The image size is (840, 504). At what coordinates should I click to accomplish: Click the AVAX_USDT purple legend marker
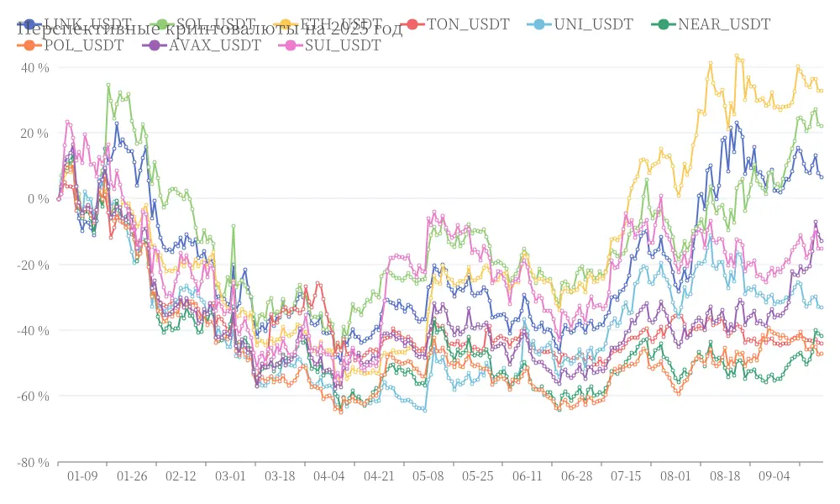pyautogui.click(x=155, y=45)
